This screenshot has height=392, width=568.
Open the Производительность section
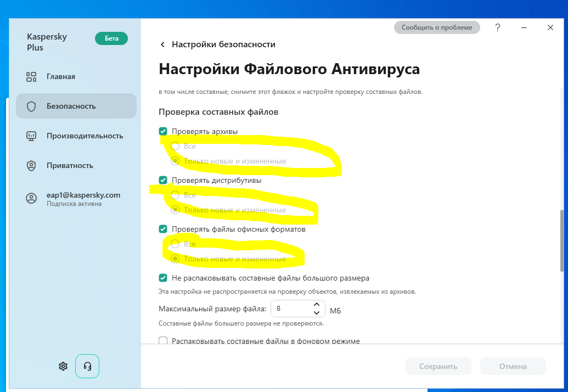76,136
